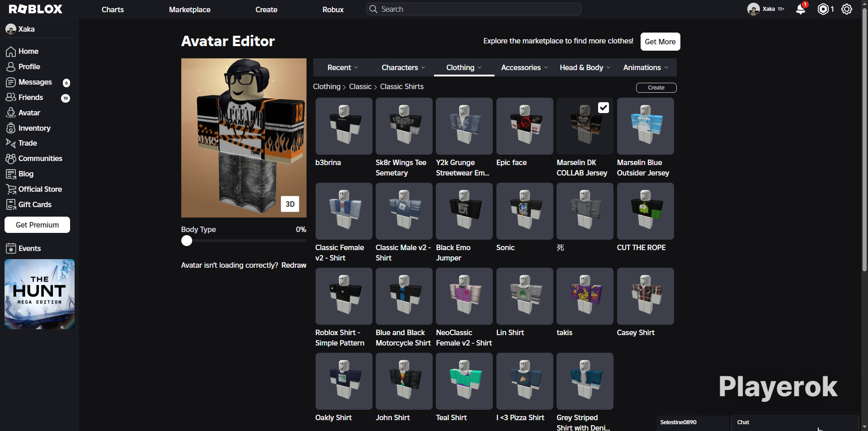Expand the Clothing dropdown
The image size is (868, 431).
(464, 67)
